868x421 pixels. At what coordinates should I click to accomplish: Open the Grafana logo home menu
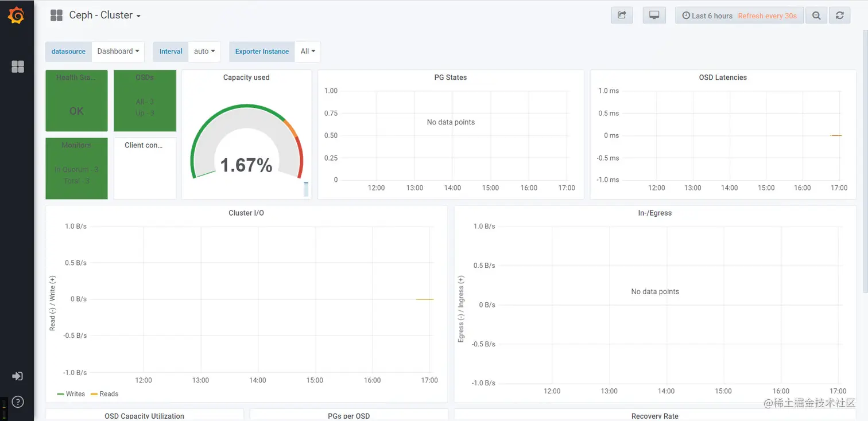coord(17,15)
